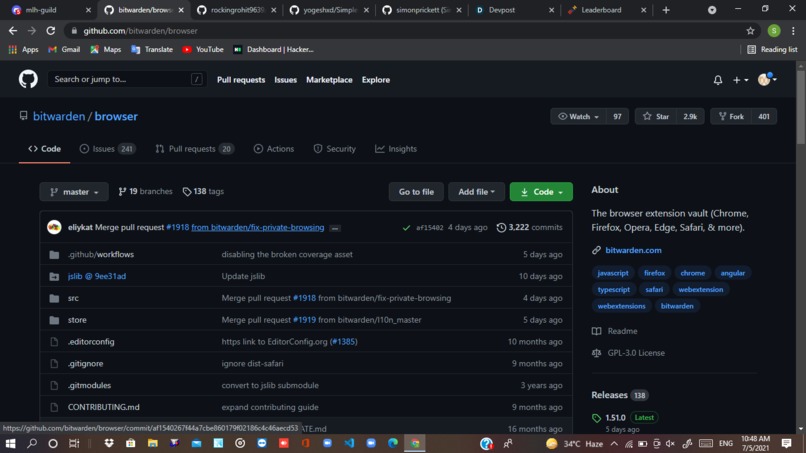The height and width of the screenshot is (453, 806).
Task: Open the jslib submodule link
Action: (97, 276)
